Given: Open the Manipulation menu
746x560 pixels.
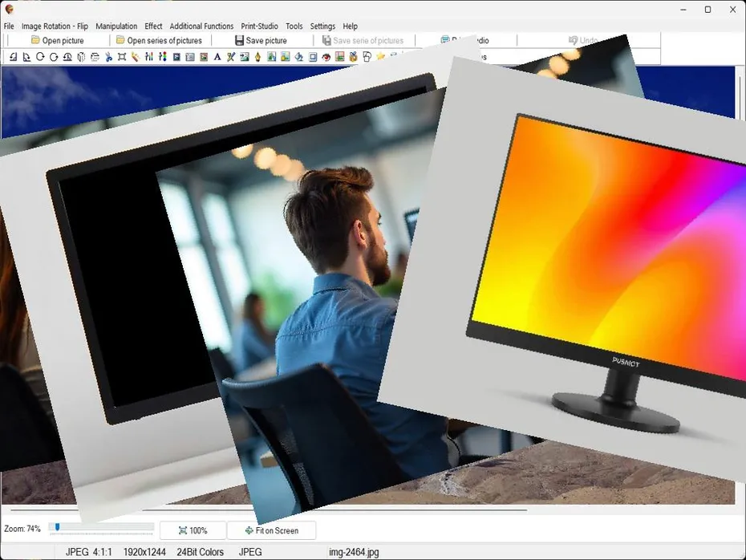Looking at the screenshot, I should point(116,26).
